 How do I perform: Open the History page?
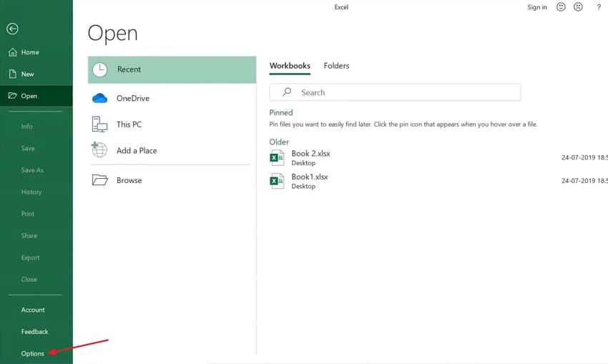(x=31, y=192)
